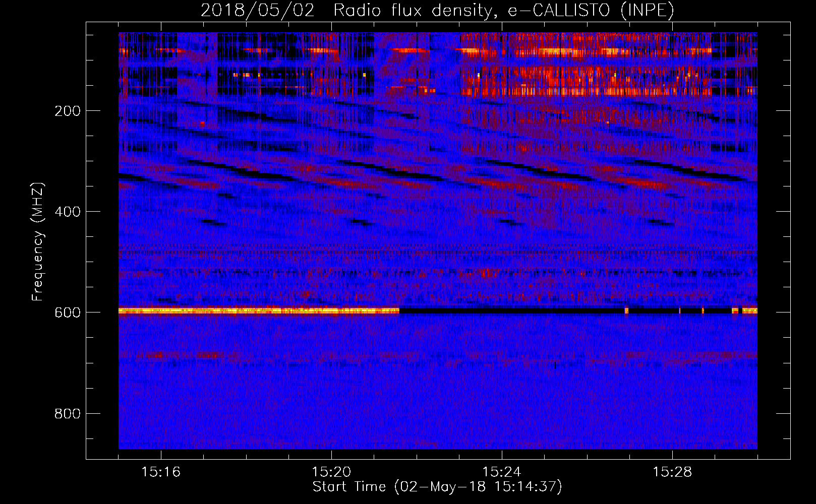Click the 15:20 time tick label

click(331, 472)
